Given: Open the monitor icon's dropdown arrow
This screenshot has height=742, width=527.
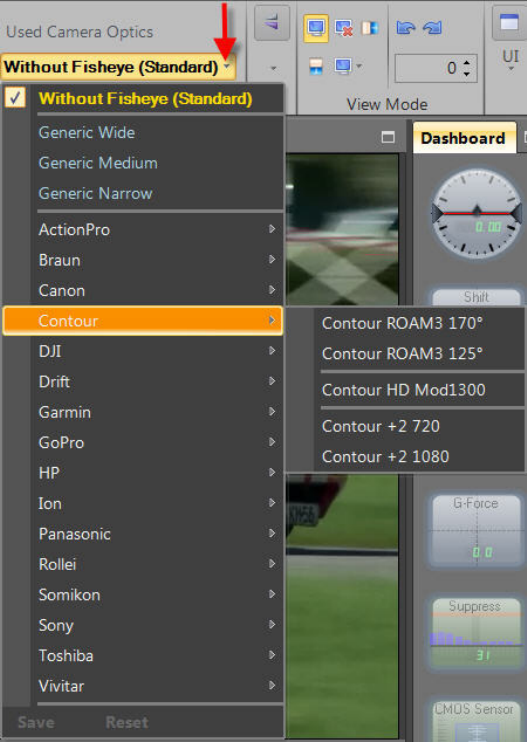Looking at the screenshot, I should (360, 66).
